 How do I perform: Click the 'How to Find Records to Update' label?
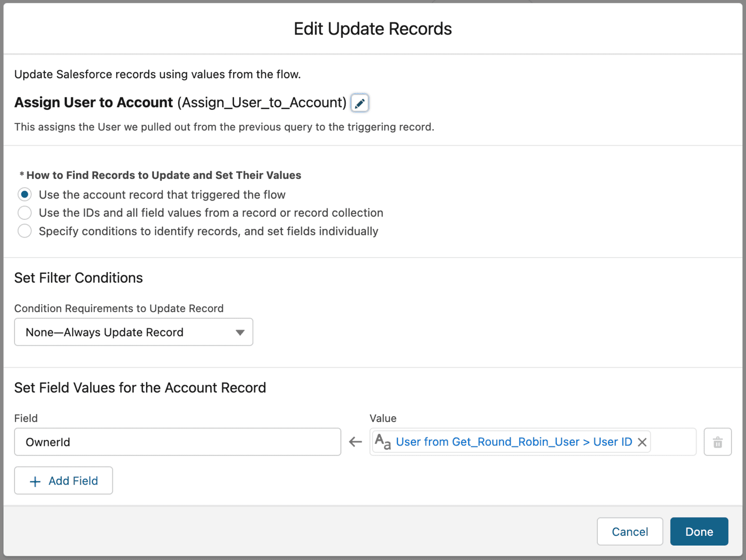click(x=164, y=175)
